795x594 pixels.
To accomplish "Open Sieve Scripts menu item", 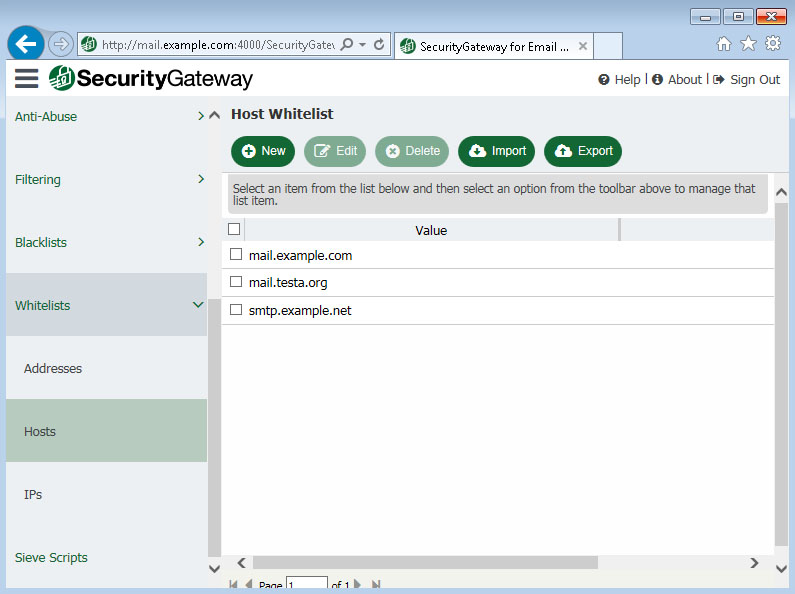I will tap(106, 558).
